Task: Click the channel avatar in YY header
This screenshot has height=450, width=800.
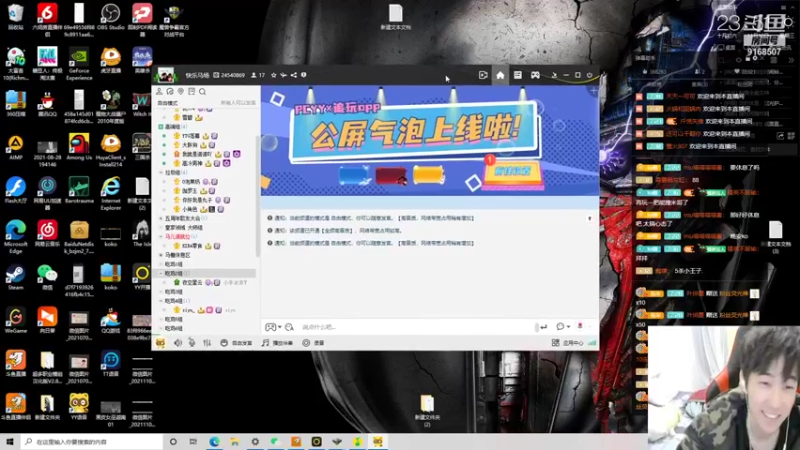Action: [165, 76]
